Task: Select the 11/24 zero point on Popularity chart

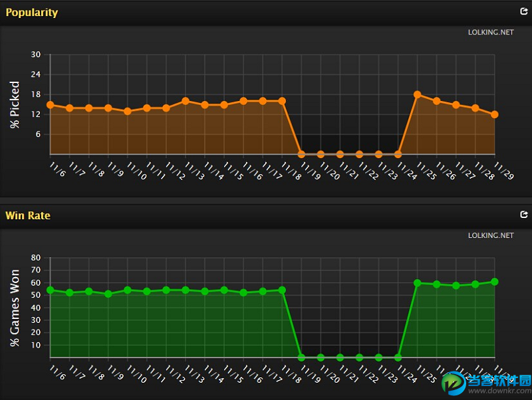Action: point(398,154)
